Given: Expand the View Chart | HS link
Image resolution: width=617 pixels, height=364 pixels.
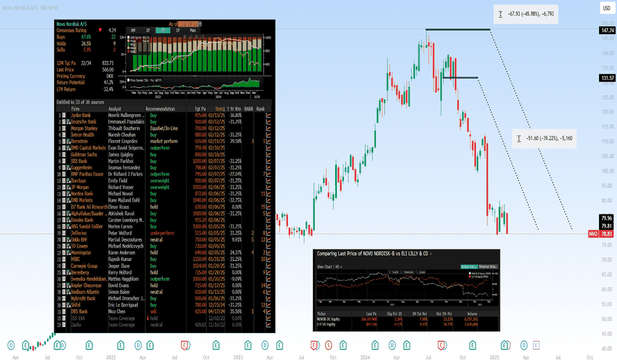Looking at the screenshot, I should (330, 267).
